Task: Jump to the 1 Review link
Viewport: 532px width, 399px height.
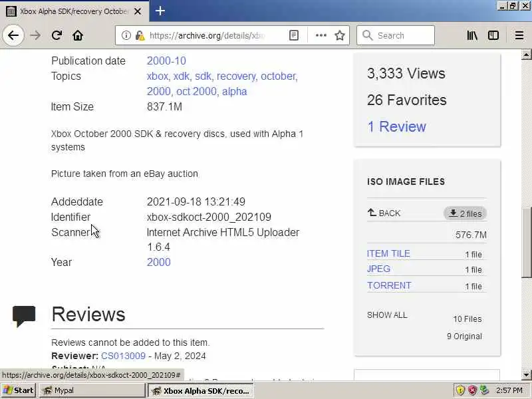Action: coord(396,126)
